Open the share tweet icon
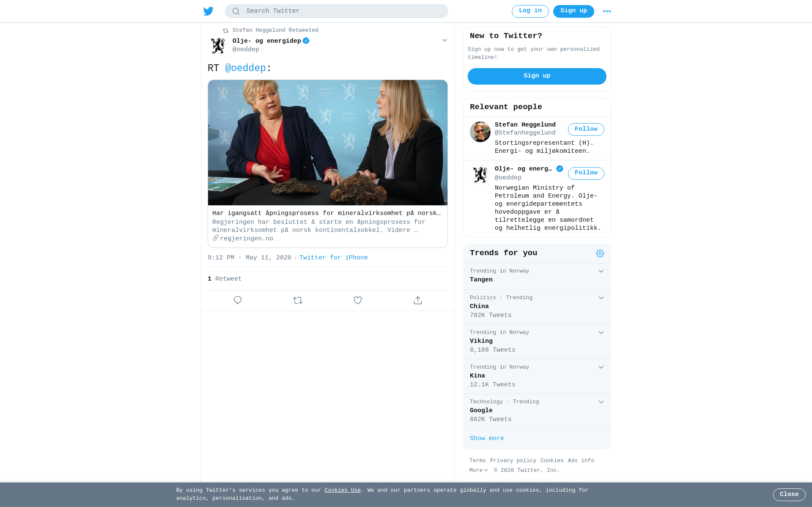Viewport: 812px width, 507px height. (418, 300)
